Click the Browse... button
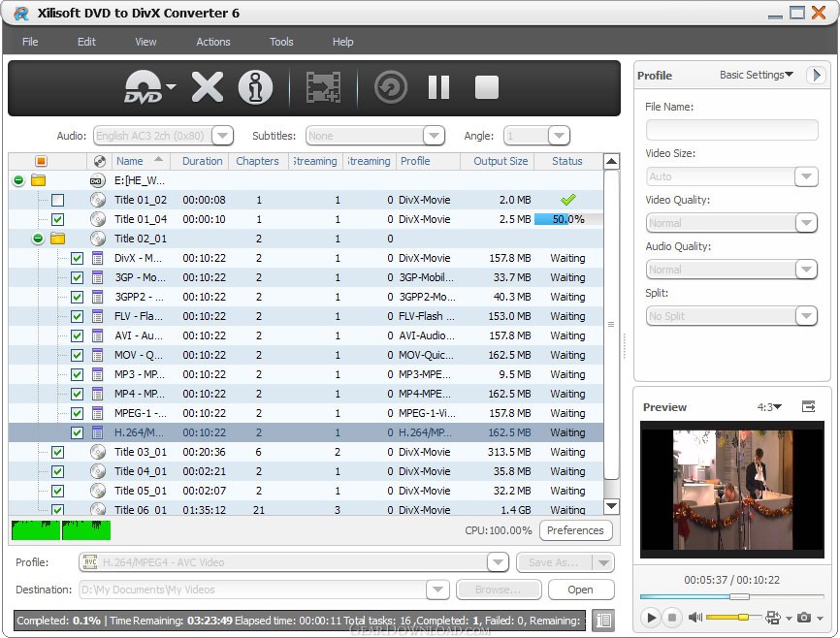 499,590
